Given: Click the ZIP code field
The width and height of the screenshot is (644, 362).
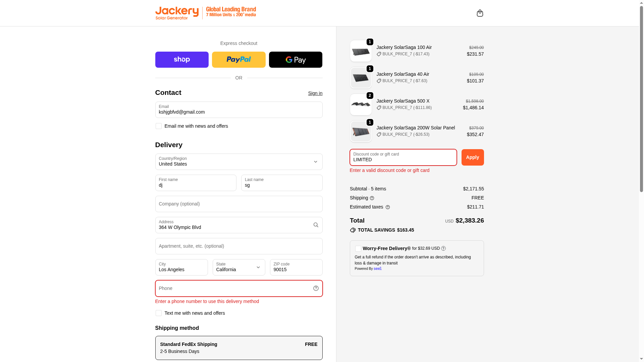Looking at the screenshot, I should click(296, 267).
